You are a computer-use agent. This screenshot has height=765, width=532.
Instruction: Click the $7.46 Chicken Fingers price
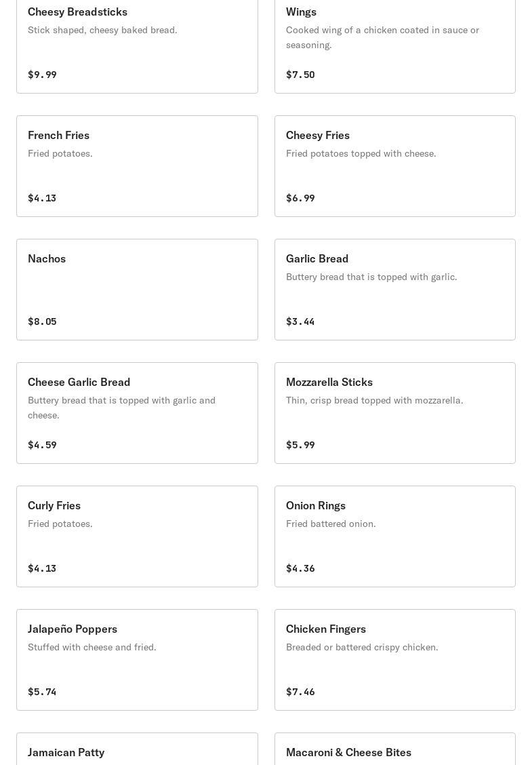300,692
